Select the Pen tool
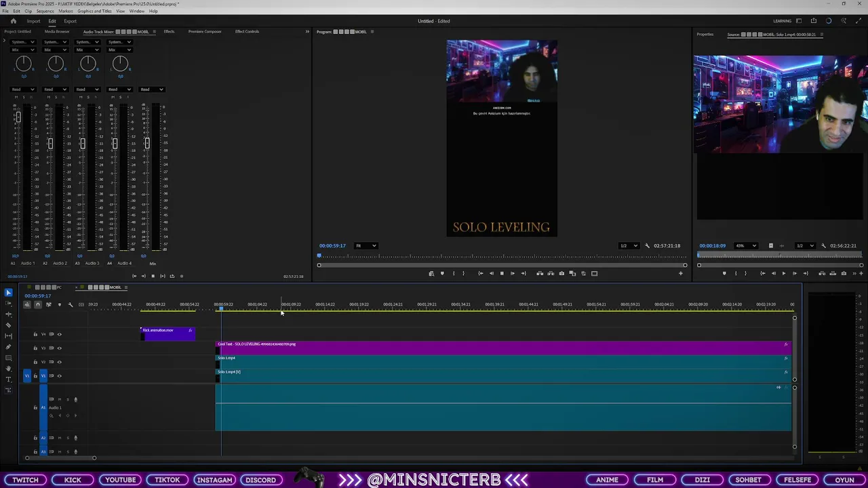Image resolution: width=868 pixels, height=488 pixels. pos(8,347)
